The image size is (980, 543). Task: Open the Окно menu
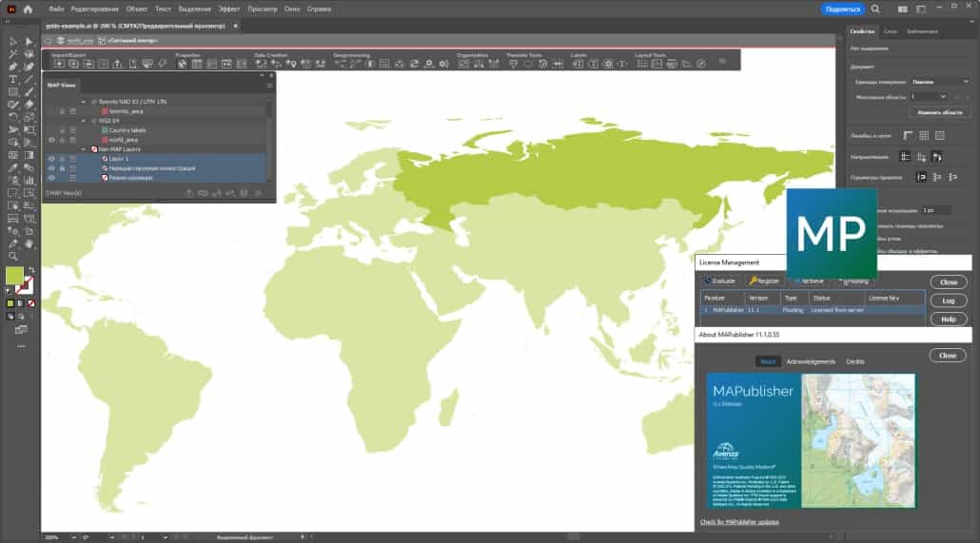coord(292,10)
